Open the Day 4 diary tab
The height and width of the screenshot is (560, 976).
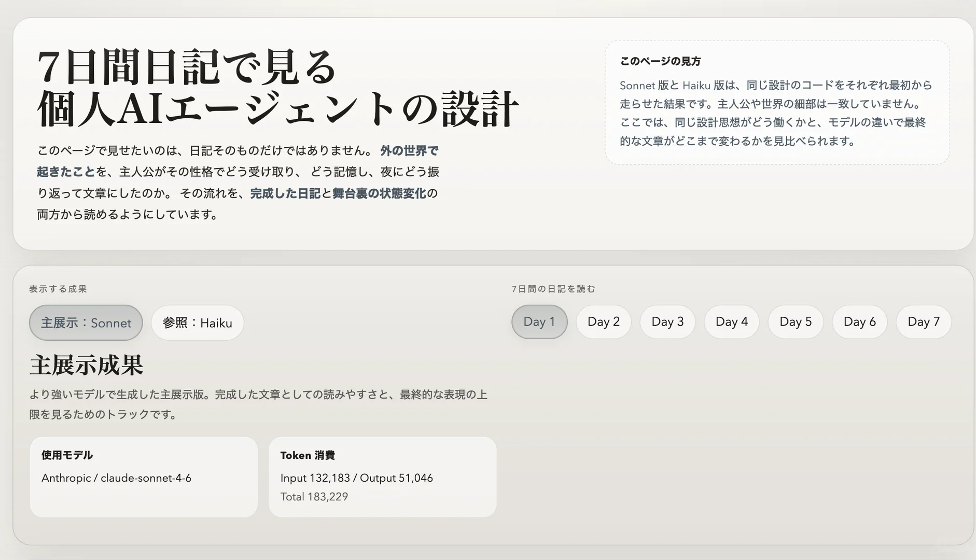pos(732,321)
